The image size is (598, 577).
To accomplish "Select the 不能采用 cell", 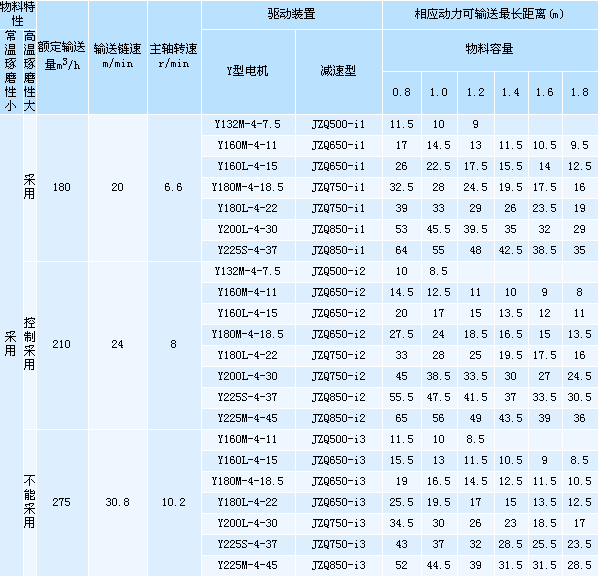I will point(30,502).
